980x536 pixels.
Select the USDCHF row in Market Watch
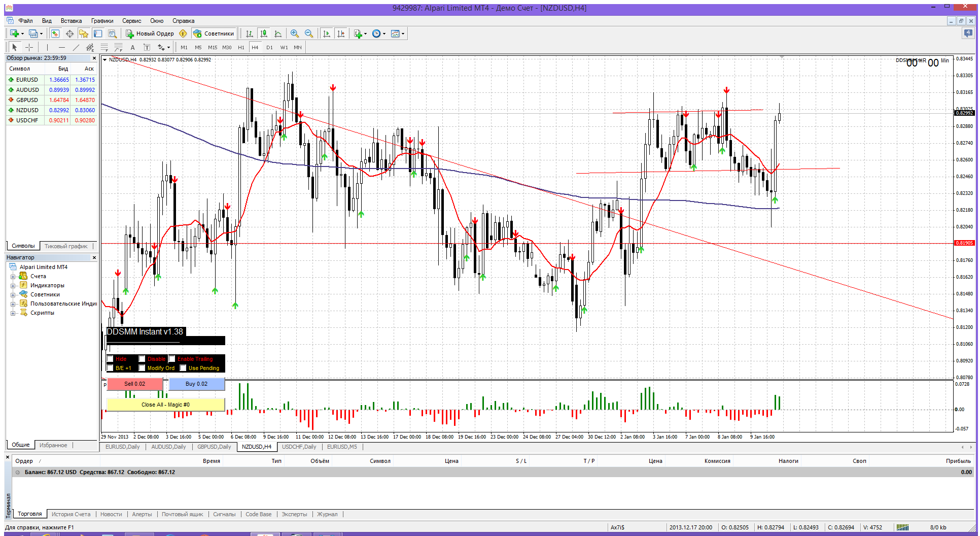click(51, 120)
